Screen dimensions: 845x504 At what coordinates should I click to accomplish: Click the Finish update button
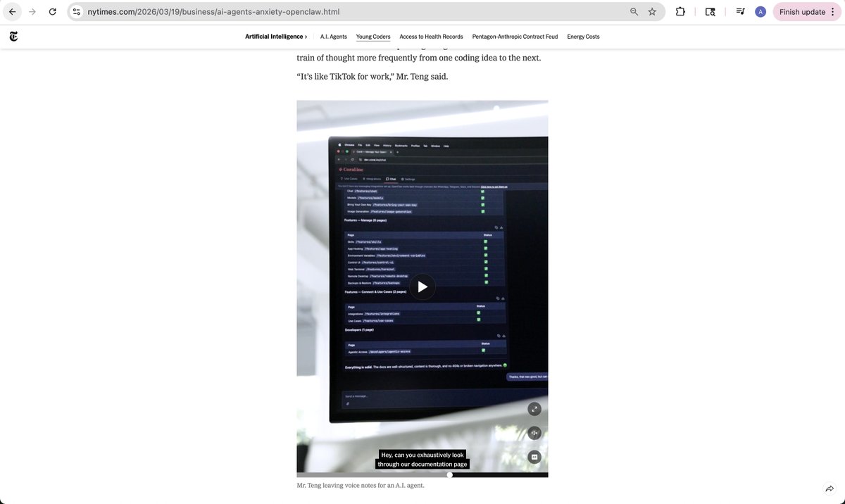tap(802, 12)
